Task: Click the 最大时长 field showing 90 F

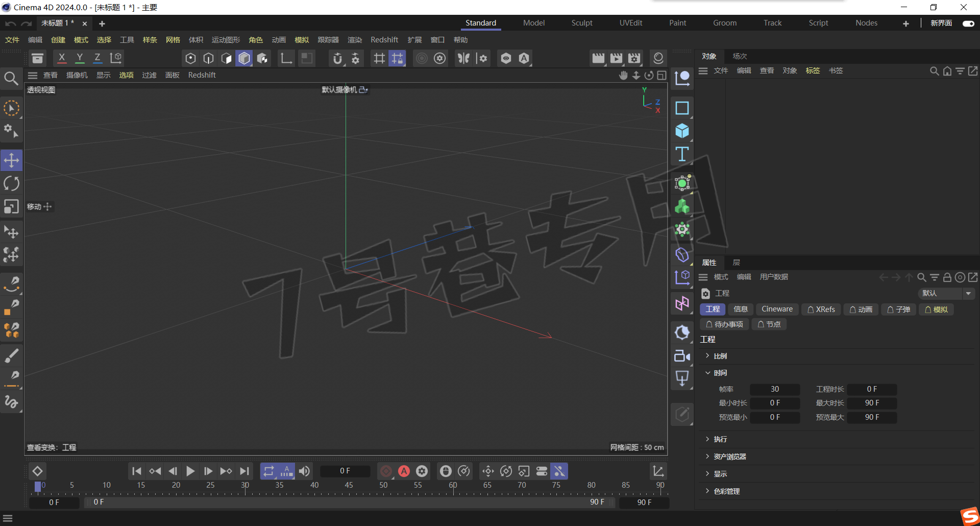Action: point(872,403)
